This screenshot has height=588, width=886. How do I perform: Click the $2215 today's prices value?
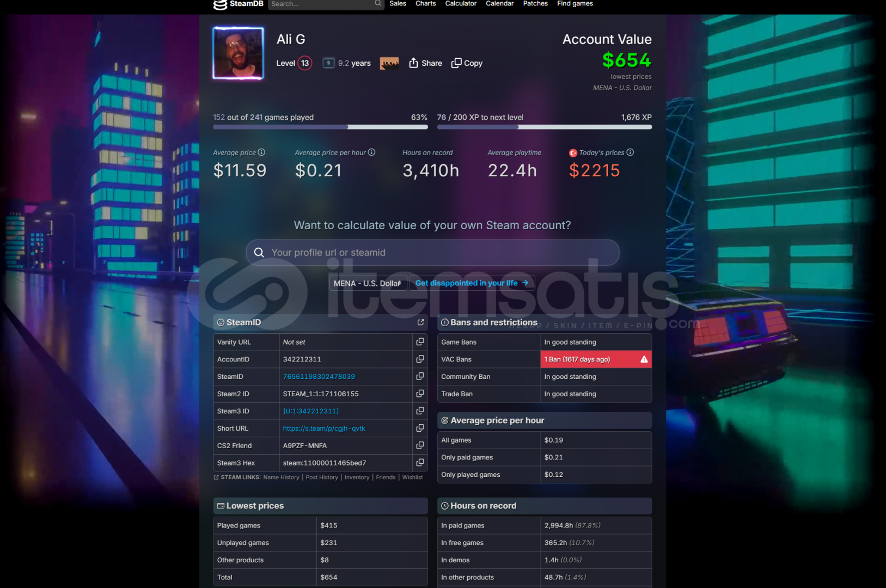tap(595, 170)
